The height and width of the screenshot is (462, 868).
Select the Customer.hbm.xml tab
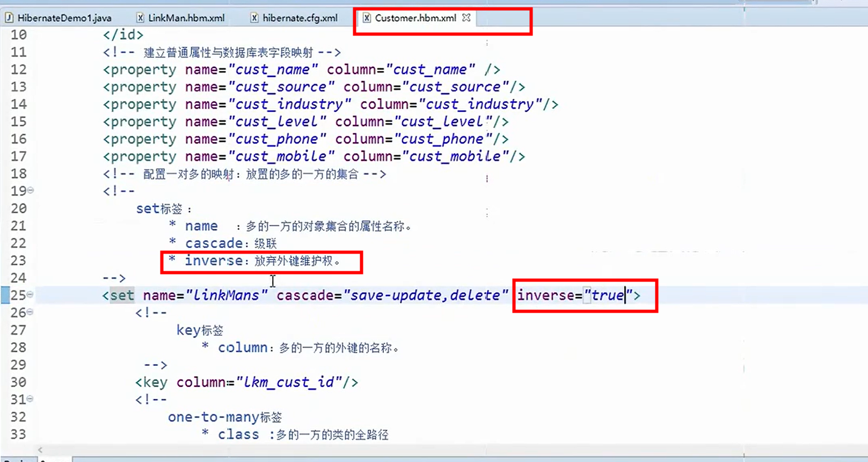pyautogui.click(x=415, y=18)
